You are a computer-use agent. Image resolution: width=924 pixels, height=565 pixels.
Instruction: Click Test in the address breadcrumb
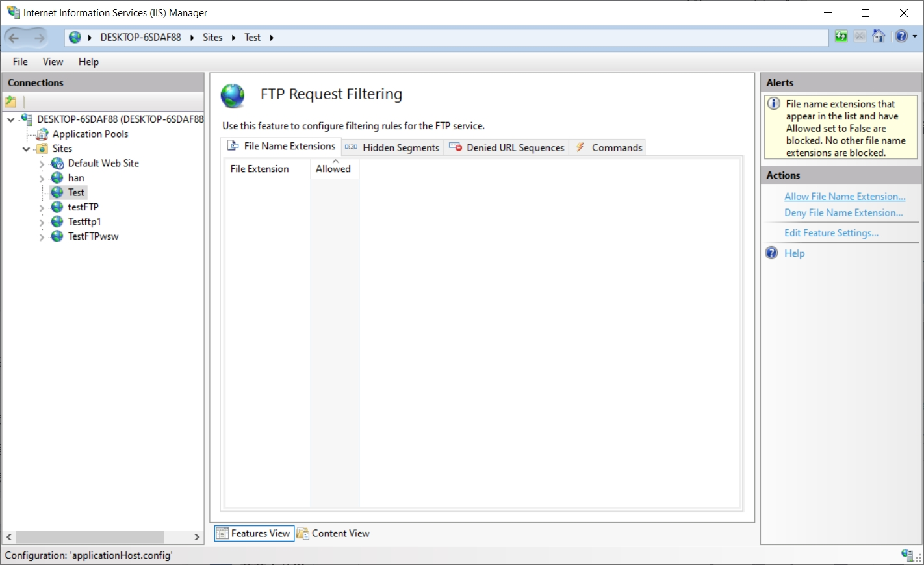252,38
